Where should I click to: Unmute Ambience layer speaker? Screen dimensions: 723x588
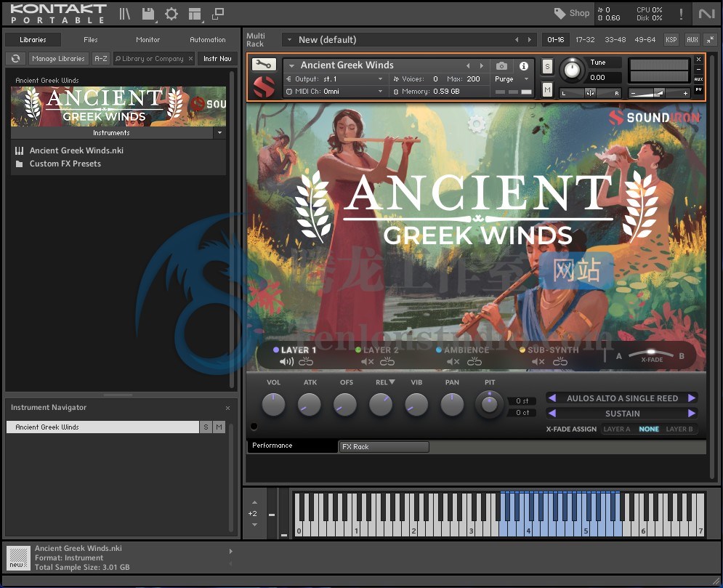pos(453,362)
